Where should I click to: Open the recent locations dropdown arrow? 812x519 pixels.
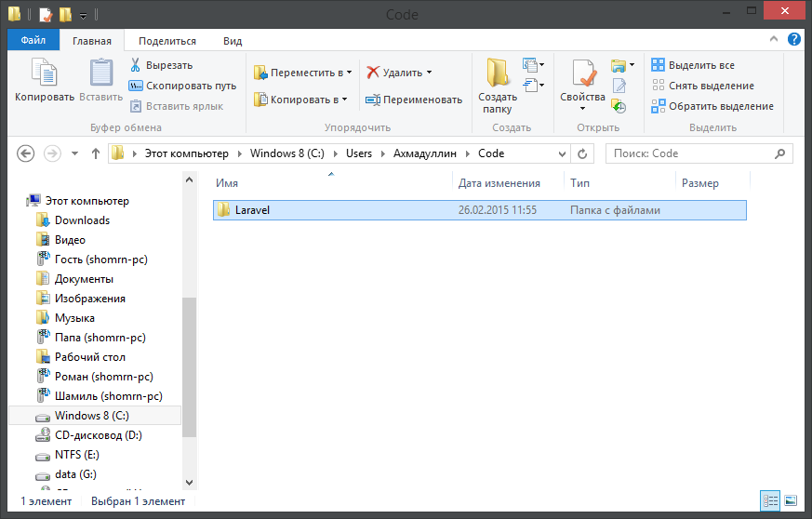74,153
